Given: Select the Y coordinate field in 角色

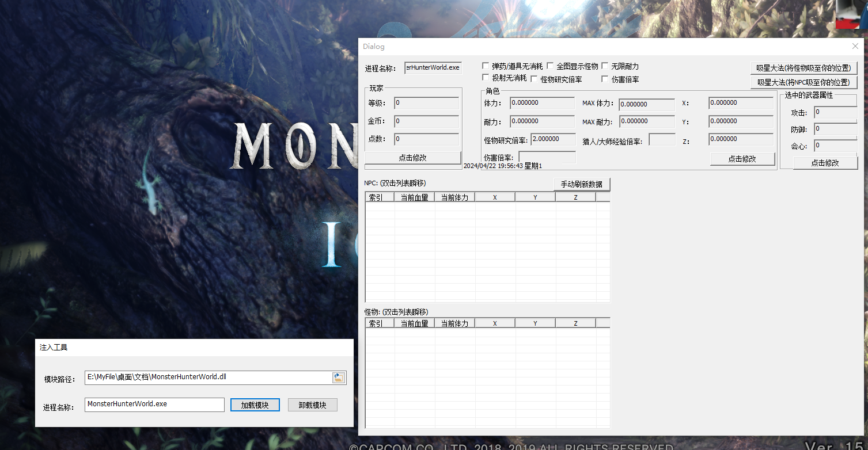Looking at the screenshot, I should point(741,121).
